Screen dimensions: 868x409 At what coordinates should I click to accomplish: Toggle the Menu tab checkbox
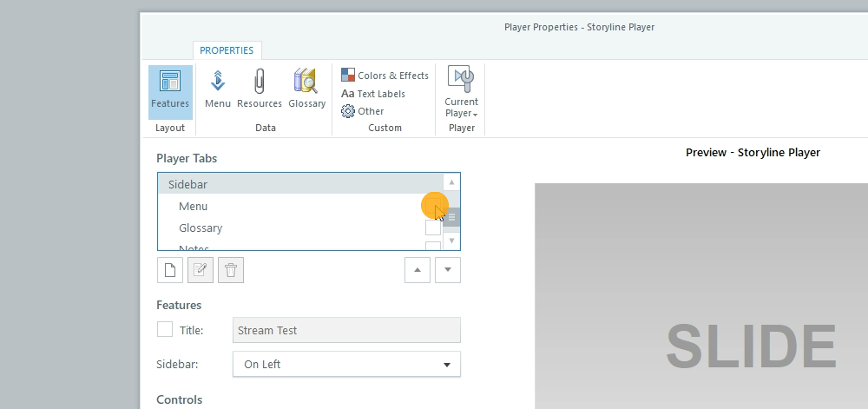pos(432,207)
